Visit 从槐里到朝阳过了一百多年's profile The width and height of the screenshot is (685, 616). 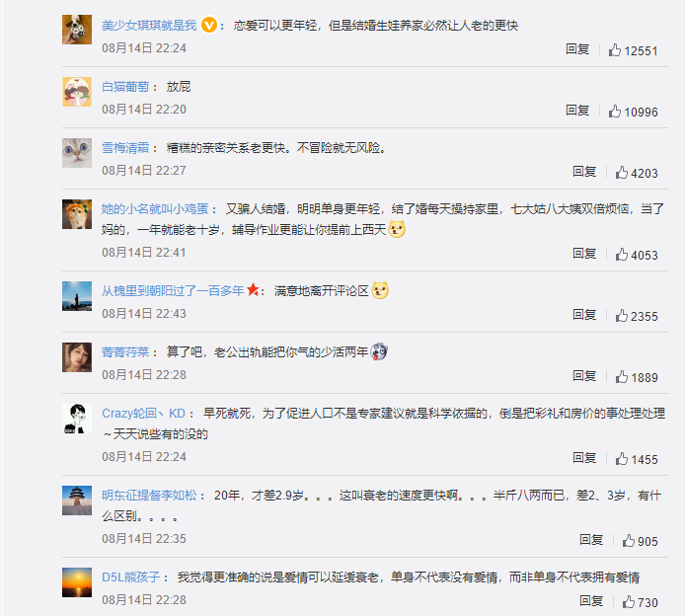[x=173, y=290]
